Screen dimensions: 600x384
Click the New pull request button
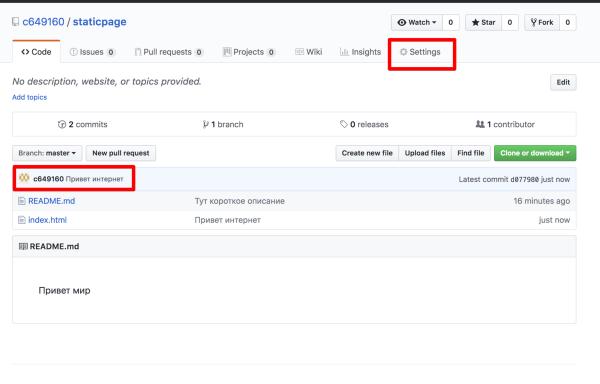click(x=121, y=153)
